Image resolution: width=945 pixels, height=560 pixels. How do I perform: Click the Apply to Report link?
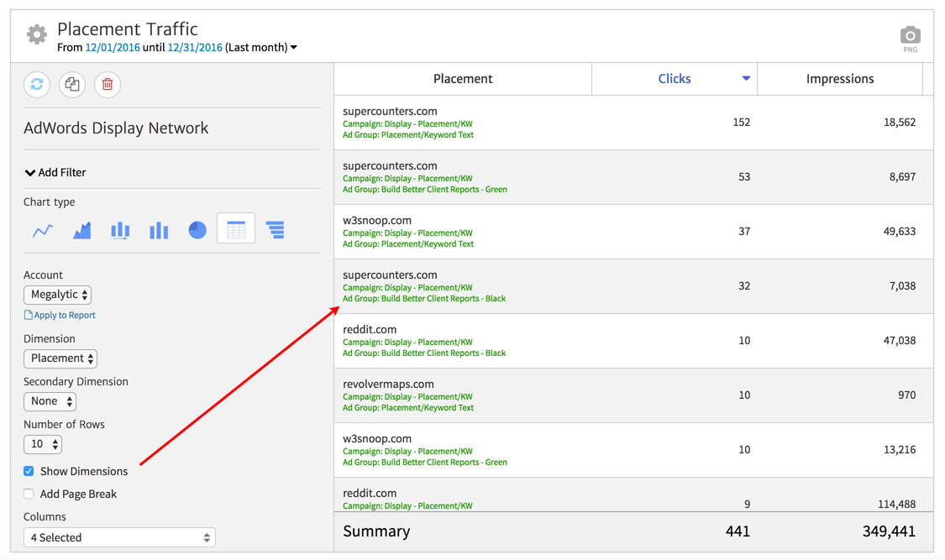point(59,315)
